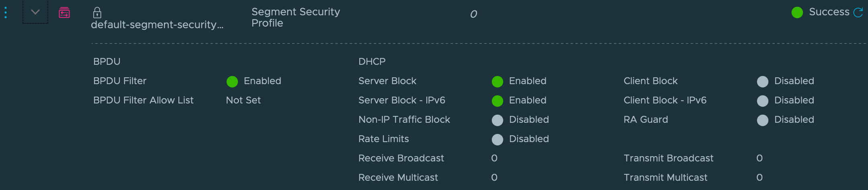
Task: Click the Server Block Enabled indicator
Action: 497,82
